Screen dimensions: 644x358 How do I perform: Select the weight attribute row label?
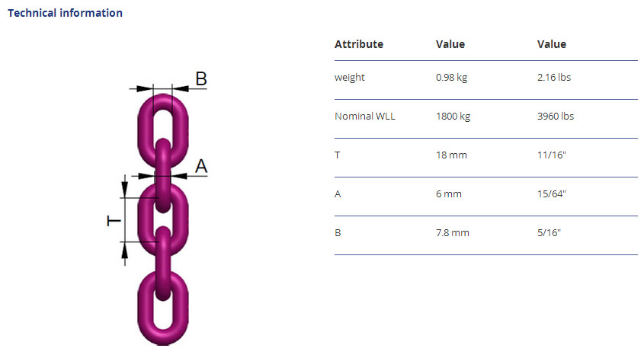(350, 78)
